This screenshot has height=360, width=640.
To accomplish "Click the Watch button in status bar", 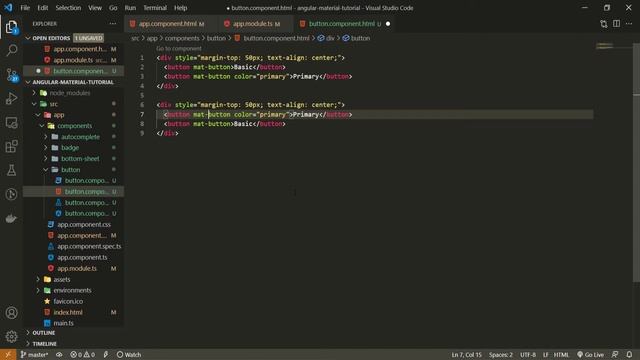I will (x=129, y=354).
